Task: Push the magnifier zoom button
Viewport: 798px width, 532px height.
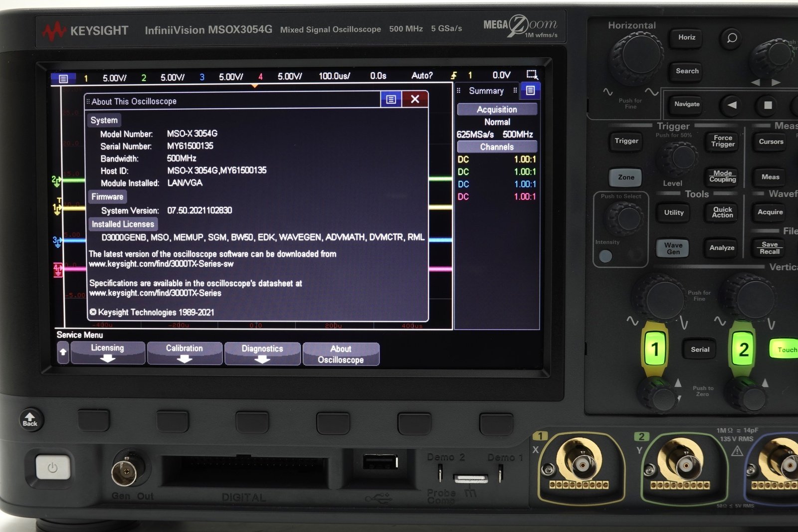Action: [731, 38]
